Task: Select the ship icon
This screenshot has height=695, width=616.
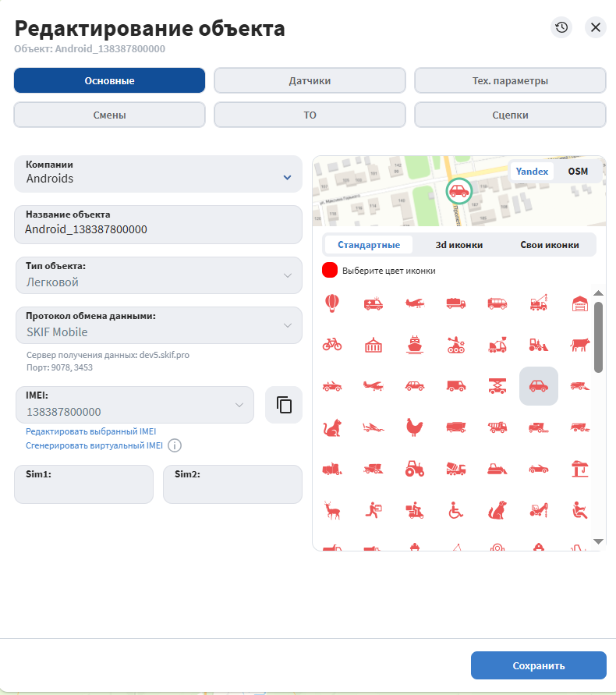Action: 414,345
